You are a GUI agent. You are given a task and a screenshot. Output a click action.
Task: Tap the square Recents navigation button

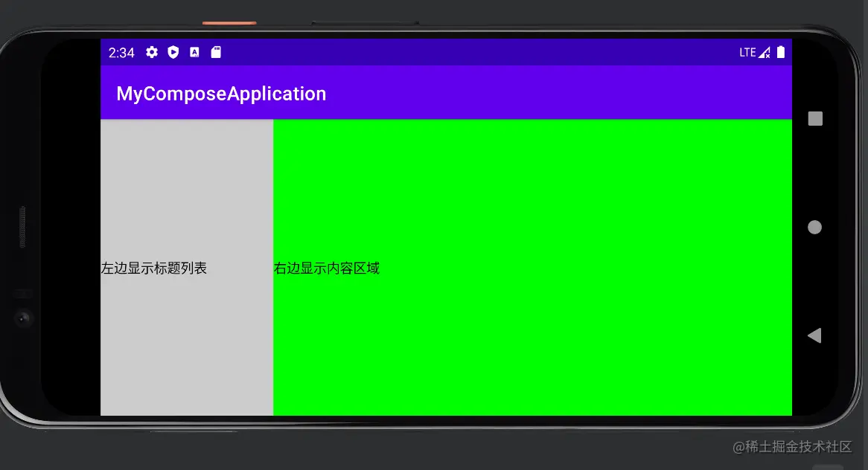815,118
